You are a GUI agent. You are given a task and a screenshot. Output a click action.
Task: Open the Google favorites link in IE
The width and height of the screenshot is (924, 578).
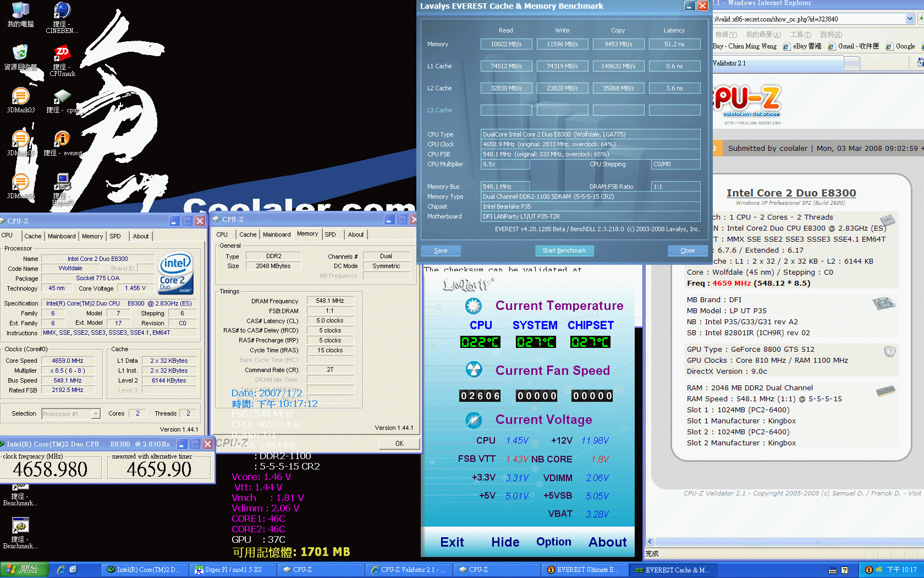point(900,46)
